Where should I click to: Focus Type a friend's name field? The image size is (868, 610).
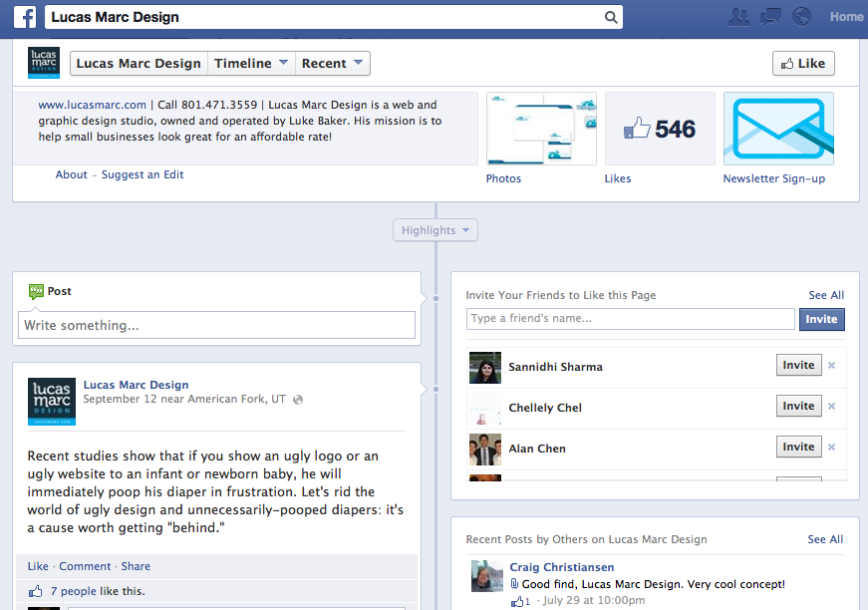[631, 319]
